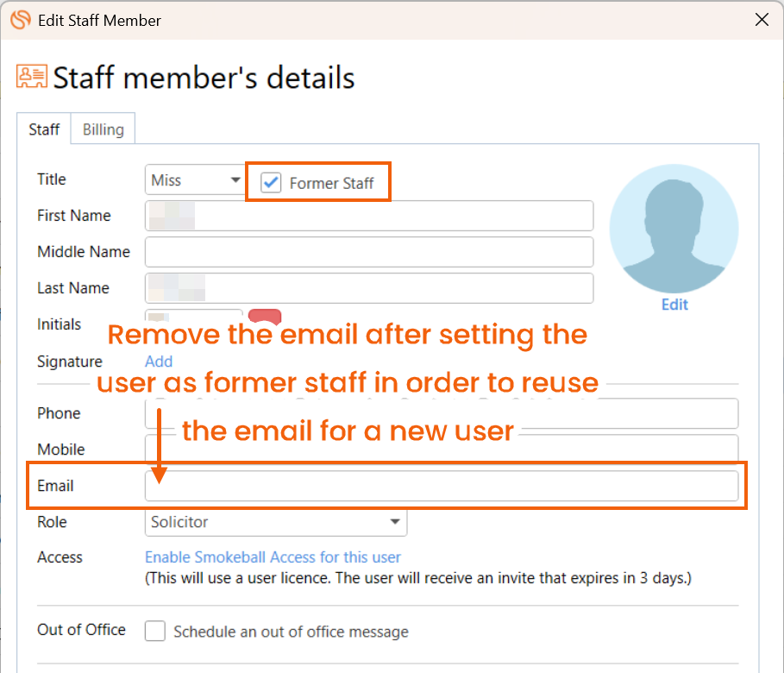The height and width of the screenshot is (673, 784).
Task: Click Edit link under the profile picture
Action: 674,305
